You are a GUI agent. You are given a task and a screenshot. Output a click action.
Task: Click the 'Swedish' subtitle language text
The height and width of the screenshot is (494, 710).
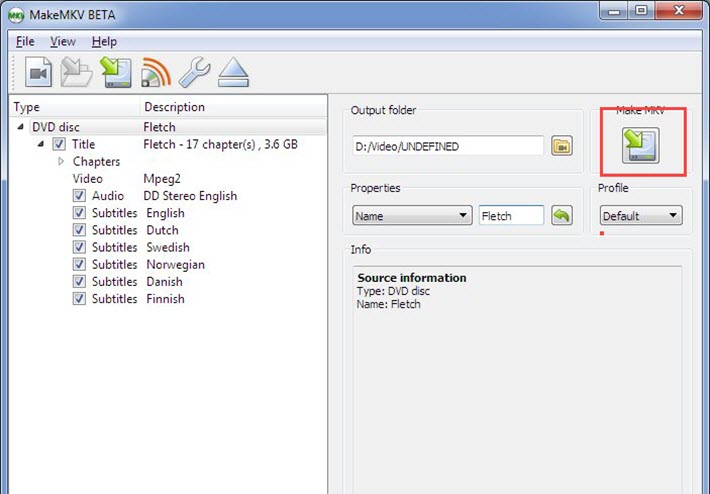click(x=168, y=247)
